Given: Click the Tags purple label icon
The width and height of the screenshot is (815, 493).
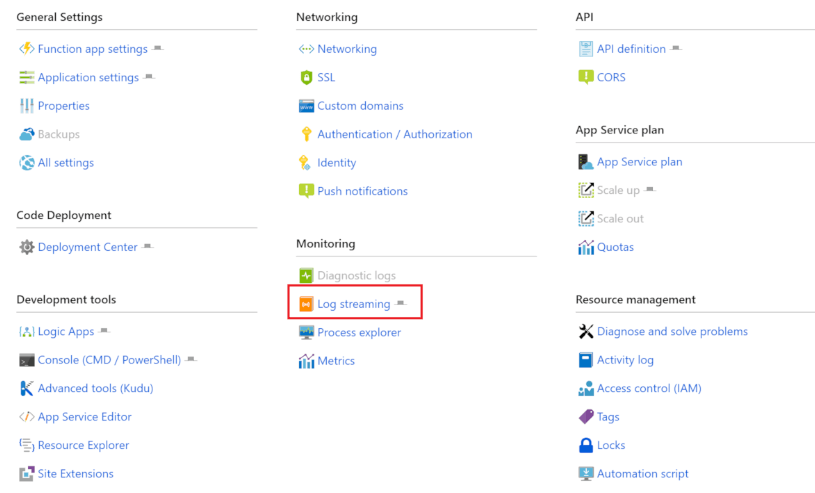Looking at the screenshot, I should tap(586, 416).
